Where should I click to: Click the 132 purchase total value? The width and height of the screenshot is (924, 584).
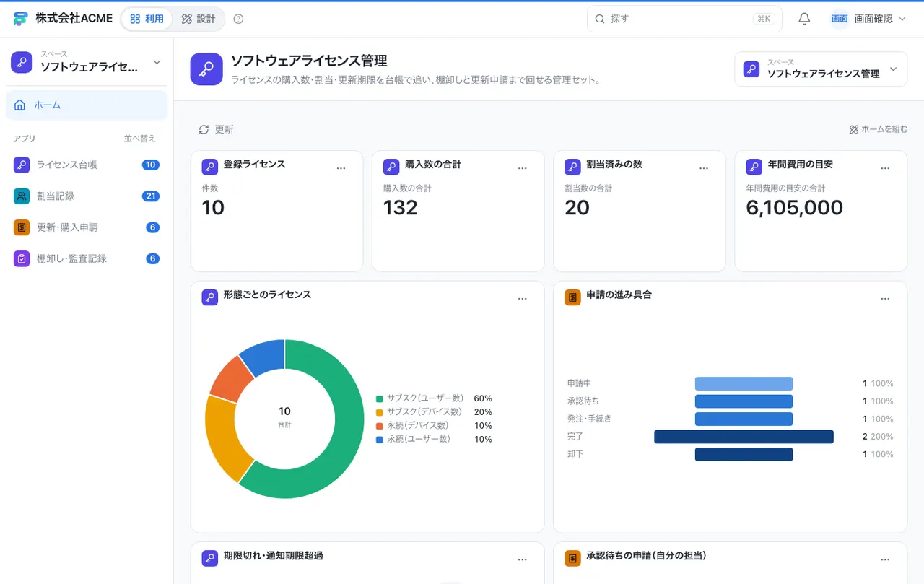click(x=401, y=208)
